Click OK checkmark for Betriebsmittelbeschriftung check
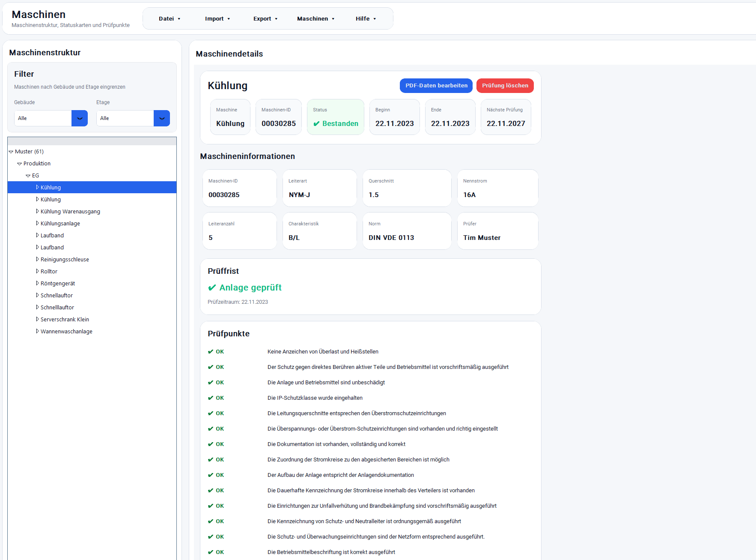The height and width of the screenshot is (560, 756). pos(211,552)
